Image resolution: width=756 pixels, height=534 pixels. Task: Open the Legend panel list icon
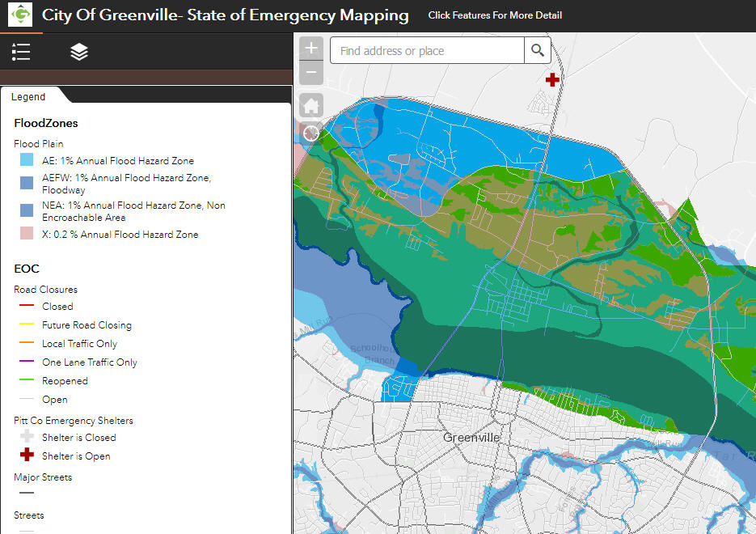[x=21, y=52]
